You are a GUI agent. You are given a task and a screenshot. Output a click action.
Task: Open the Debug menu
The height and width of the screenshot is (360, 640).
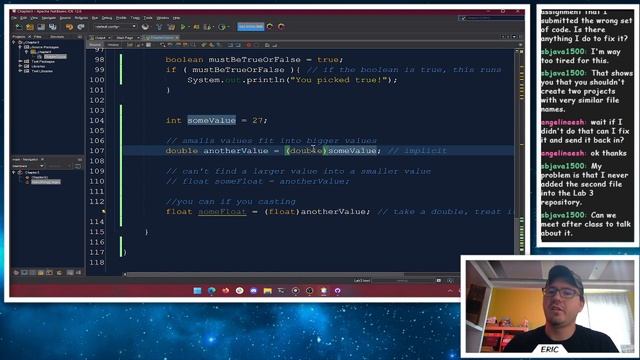pos(107,18)
